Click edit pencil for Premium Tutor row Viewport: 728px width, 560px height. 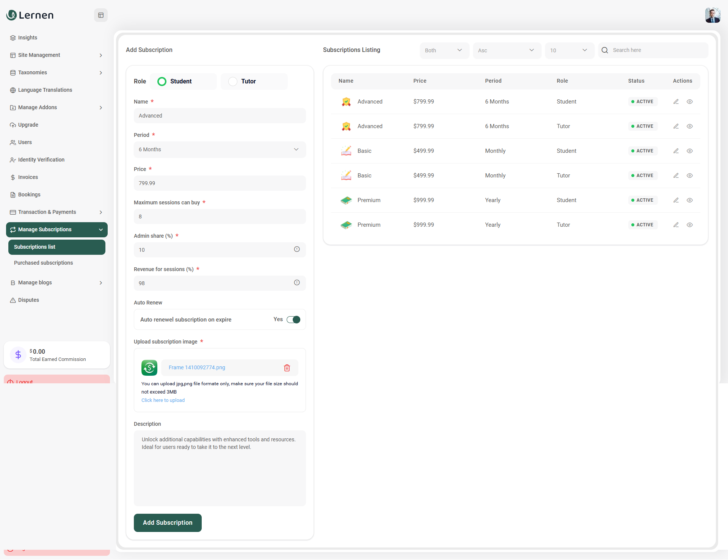676,225
